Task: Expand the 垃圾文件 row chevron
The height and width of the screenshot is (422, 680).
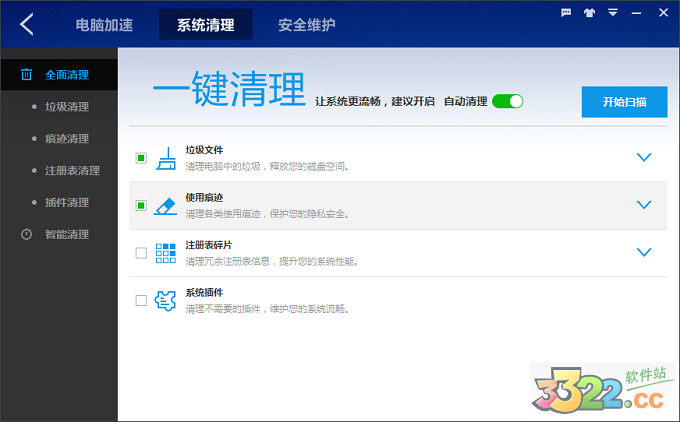Action: 644,157
